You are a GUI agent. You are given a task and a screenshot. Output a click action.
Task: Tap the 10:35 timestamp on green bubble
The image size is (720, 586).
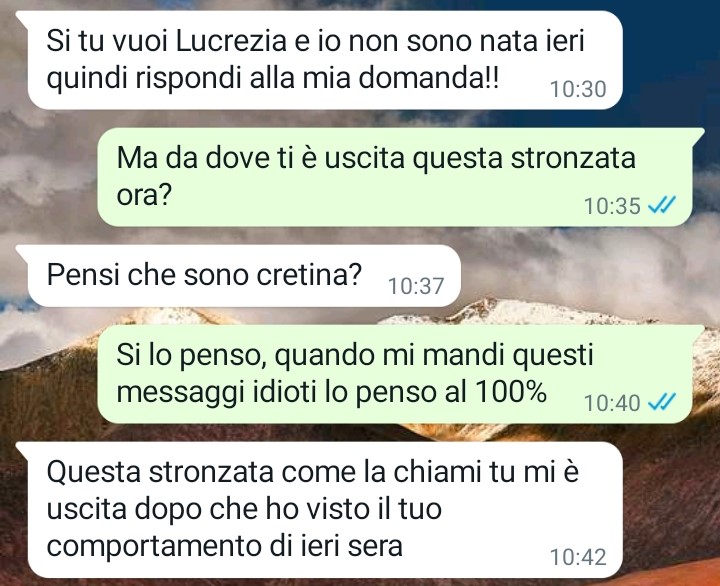[x=612, y=206]
